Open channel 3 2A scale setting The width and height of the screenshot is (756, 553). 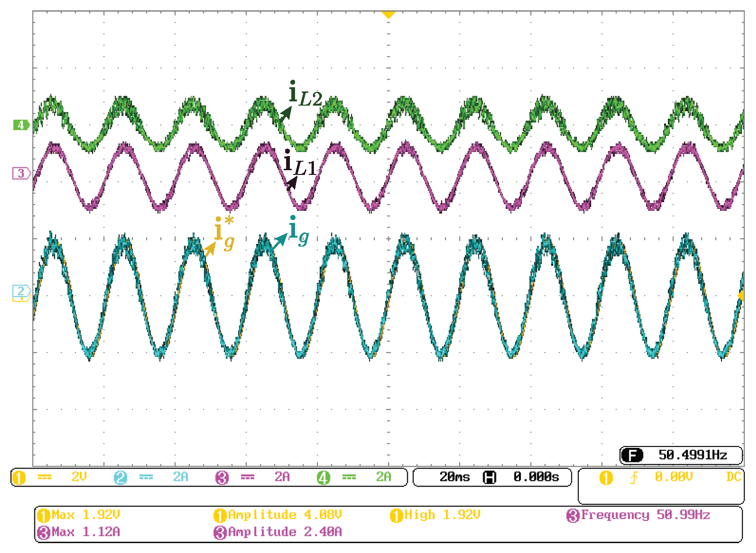pyautogui.click(x=282, y=477)
